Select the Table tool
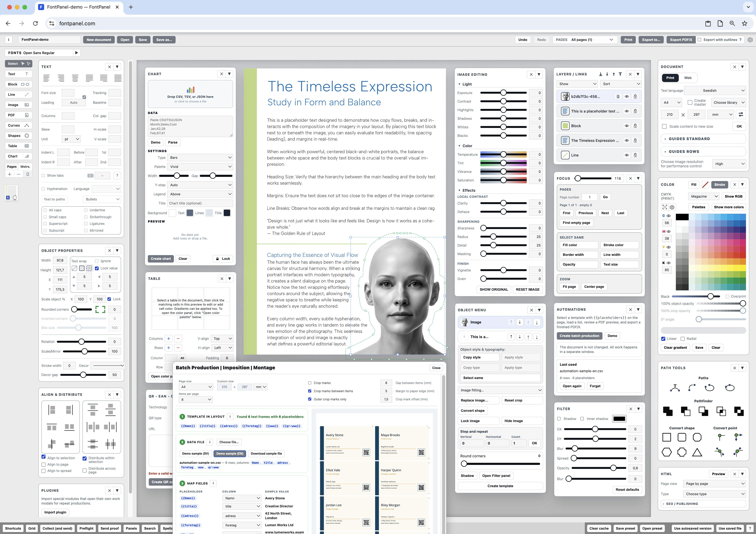The height and width of the screenshot is (534, 756). pyautogui.click(x=18, y=146)
